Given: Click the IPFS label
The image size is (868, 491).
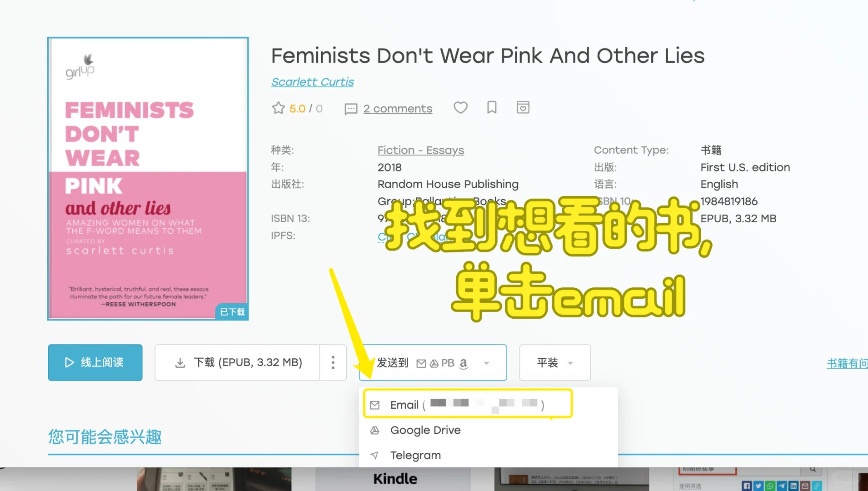Looking at the screenshot, I should [283, 235].
